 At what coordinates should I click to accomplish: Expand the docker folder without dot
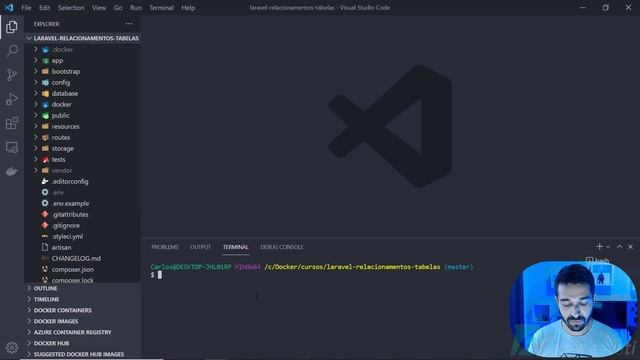click(x=82, y=104)
